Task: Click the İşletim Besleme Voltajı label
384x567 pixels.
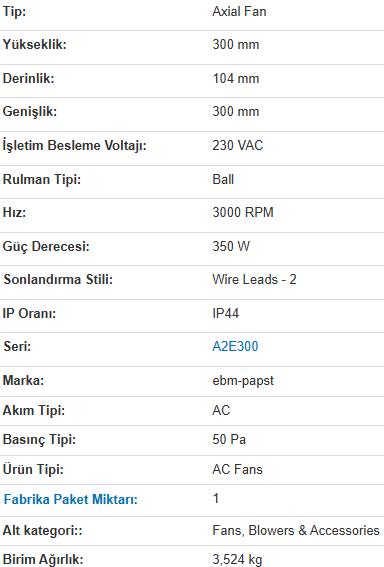Action: click(x=74, y=145)
